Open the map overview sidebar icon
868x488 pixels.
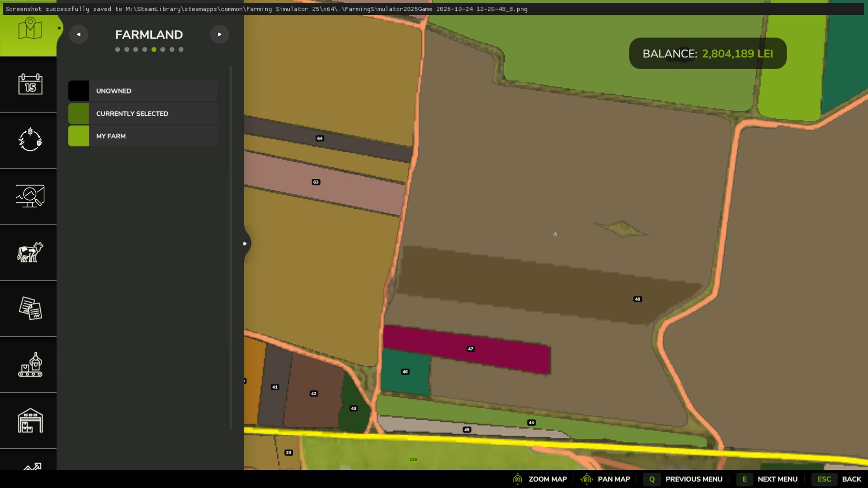click(x=30, y=29)
